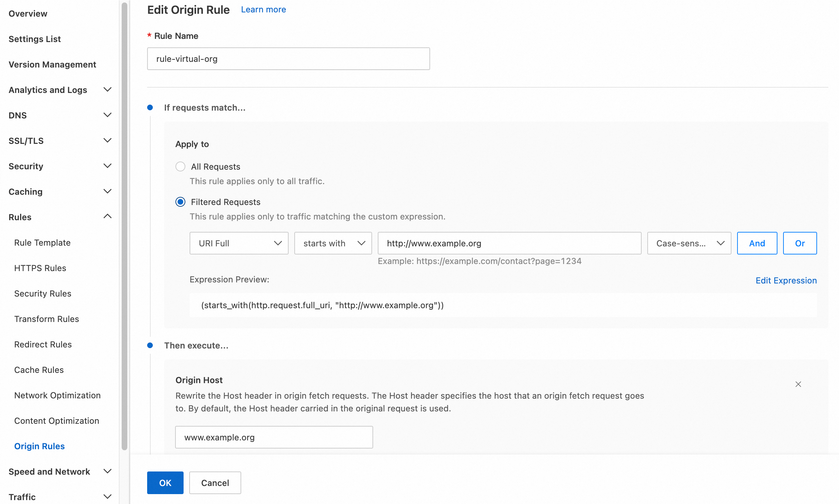This screenshot has height=504, width=839.
Task: Expand the Security sidebar chevron
Action: [x=108, y=166]
